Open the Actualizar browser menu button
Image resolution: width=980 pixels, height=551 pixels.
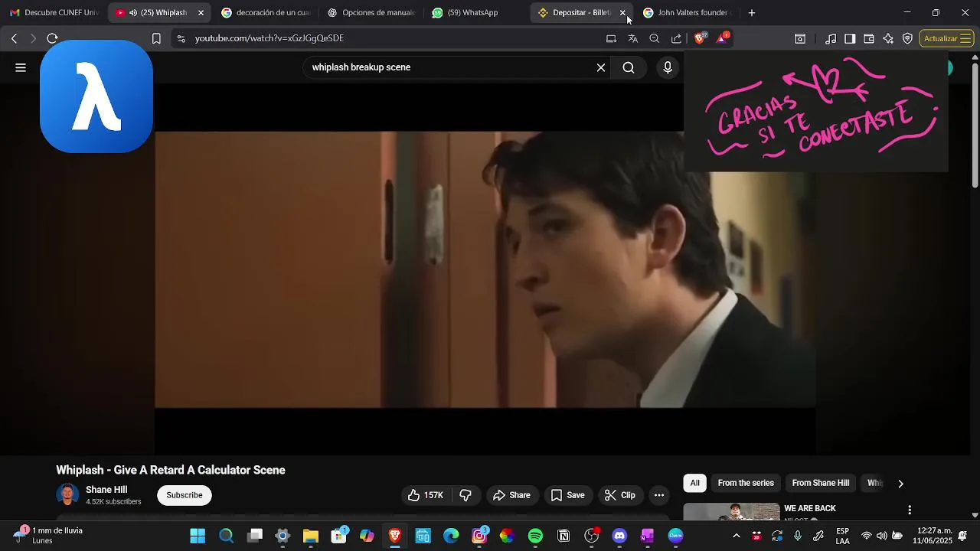click(947, 38)
